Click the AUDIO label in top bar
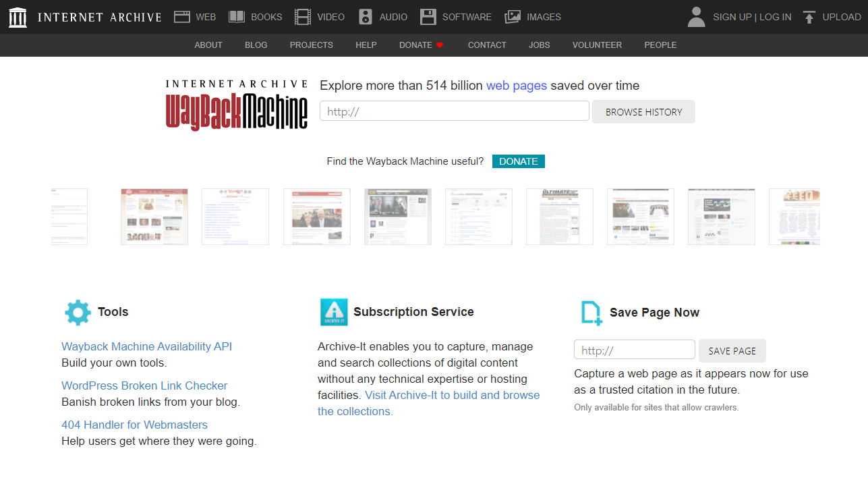This screenshot has width=868, height=482. (393, 17)
